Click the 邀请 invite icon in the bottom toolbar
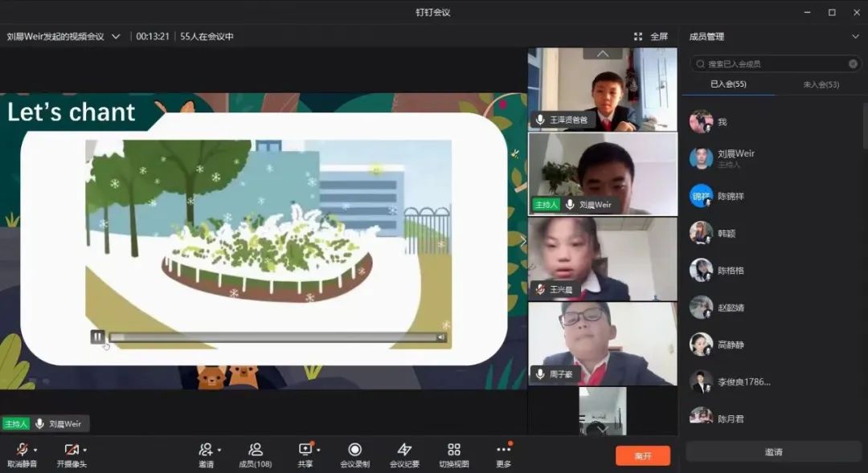This screenshot has height=473, width=868. (206, 451)
